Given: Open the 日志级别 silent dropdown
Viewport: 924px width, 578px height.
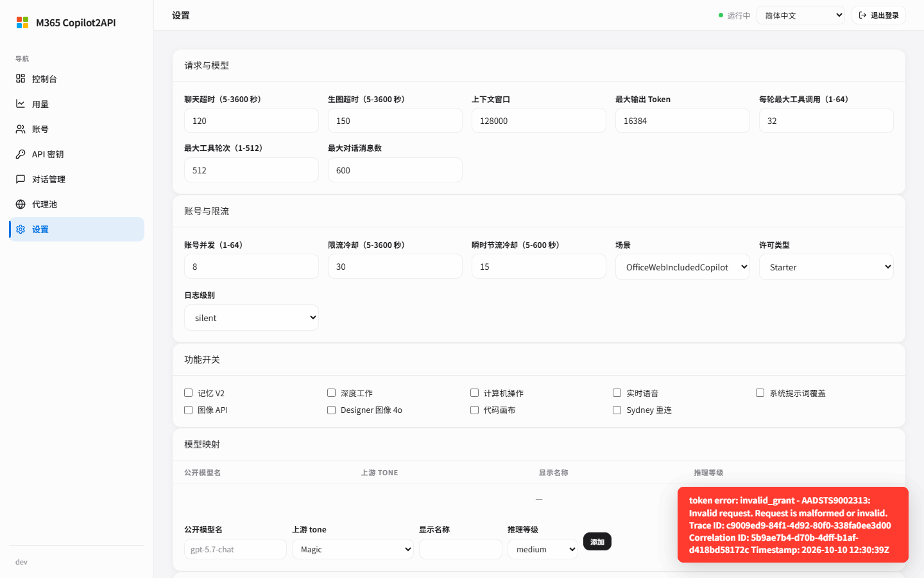Looking at the screenshot, I should click(x=252, y=318).
